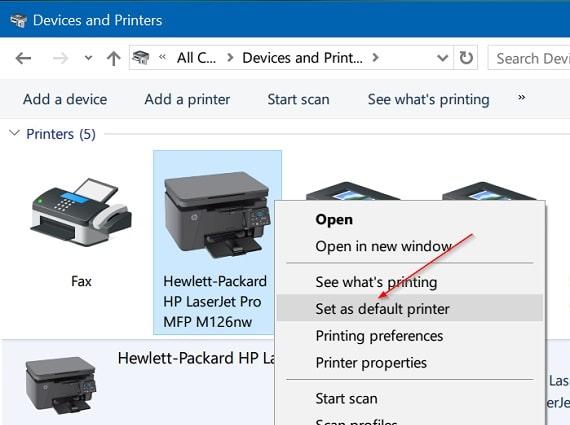Click Add a device toolbar button
570x425 pixels.
pos(65,99)
